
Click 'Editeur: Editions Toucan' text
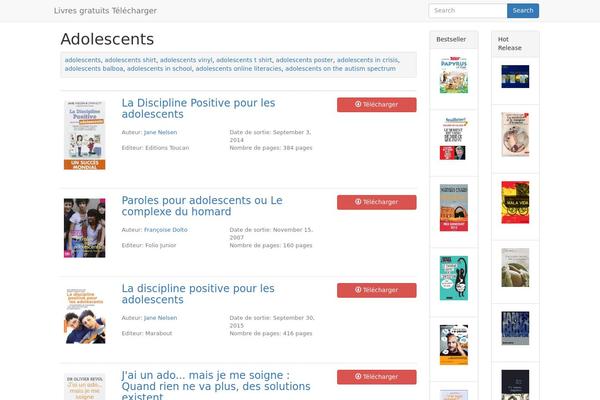click(155, 148)
